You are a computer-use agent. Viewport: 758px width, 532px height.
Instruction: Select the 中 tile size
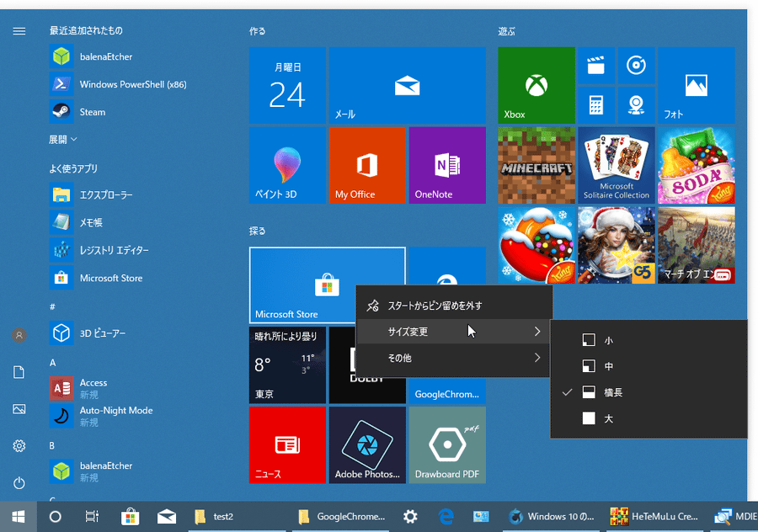(649, 366)
